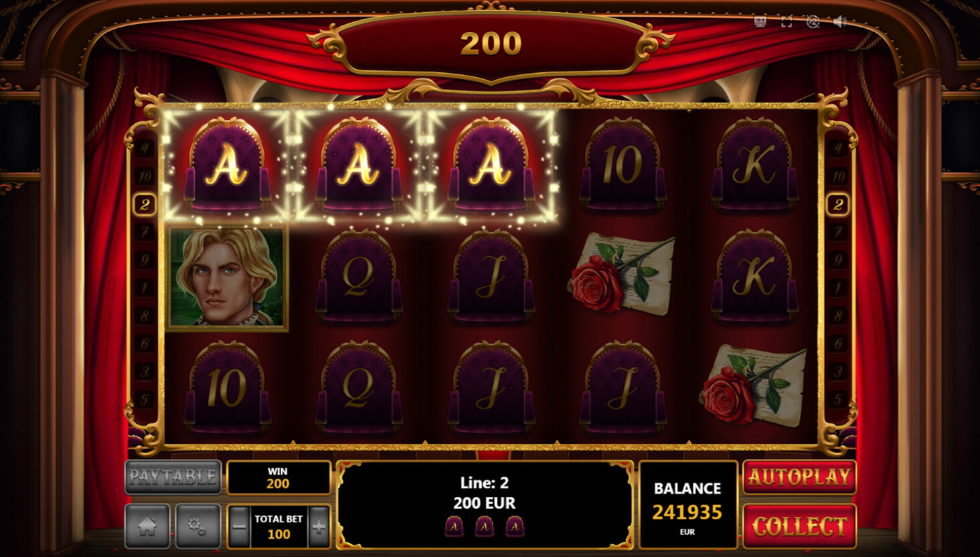Open the PAYTABLE
Viewport: 980px width, 557px height.
pos(173,477)
